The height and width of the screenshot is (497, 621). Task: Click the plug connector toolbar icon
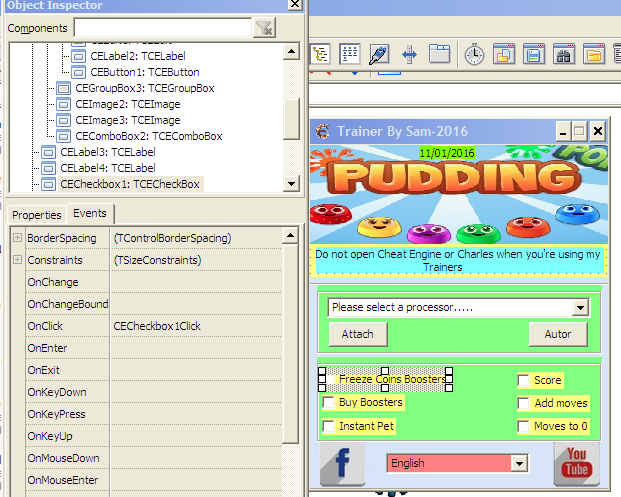[x=379, y=54]
